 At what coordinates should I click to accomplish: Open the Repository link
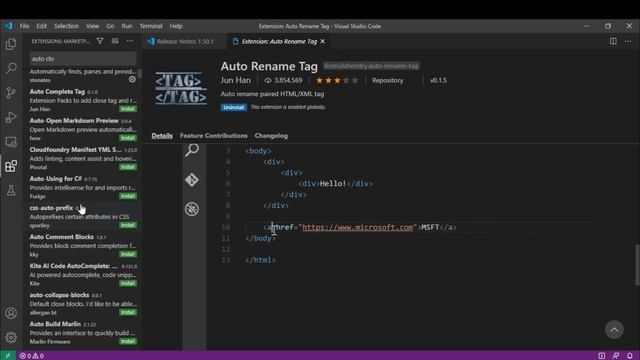pos(387,80)
